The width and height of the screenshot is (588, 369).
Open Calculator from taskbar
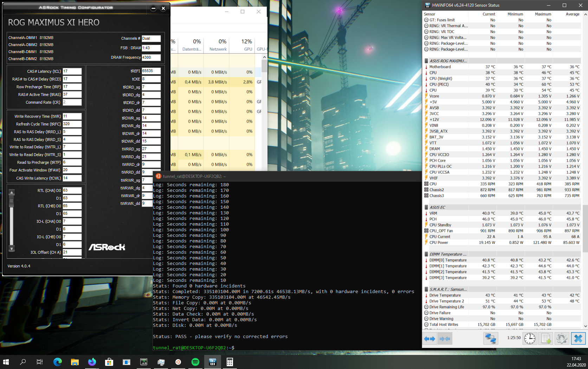[230, 362]
